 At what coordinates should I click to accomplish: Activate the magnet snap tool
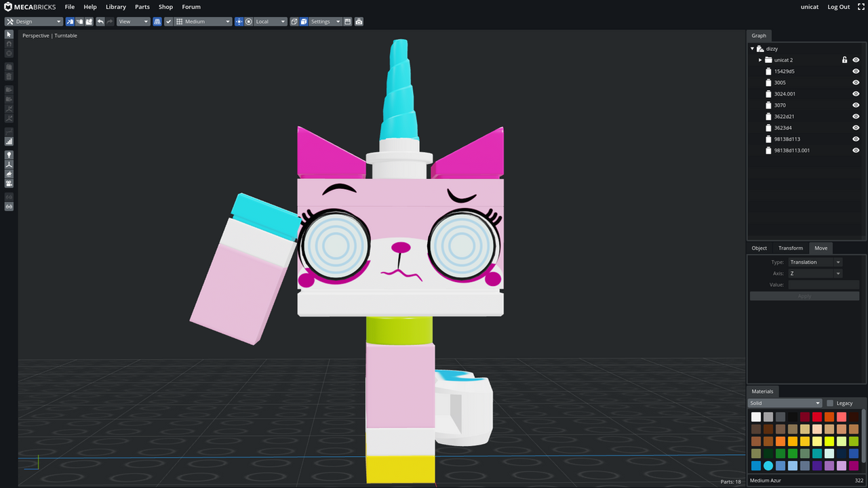[x=9, y=43]
